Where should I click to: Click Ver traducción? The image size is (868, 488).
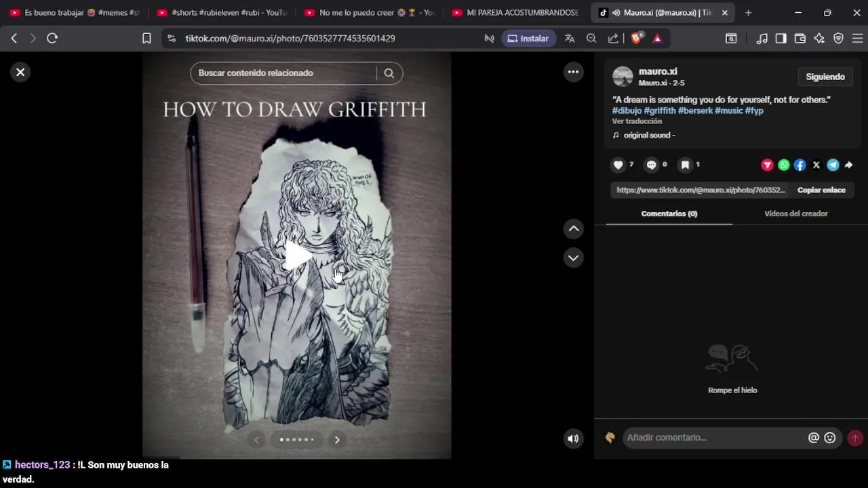pyautogui.click(x=637, y=121)
